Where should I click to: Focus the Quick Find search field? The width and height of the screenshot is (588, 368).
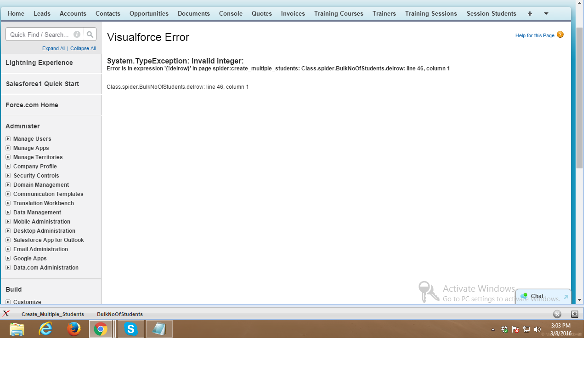pos(45,34)
